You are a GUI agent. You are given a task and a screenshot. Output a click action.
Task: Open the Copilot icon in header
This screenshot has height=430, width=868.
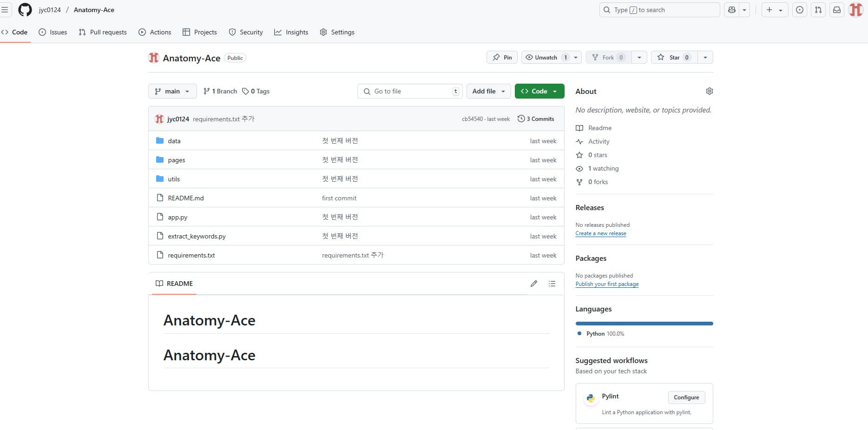pos(732,10)
